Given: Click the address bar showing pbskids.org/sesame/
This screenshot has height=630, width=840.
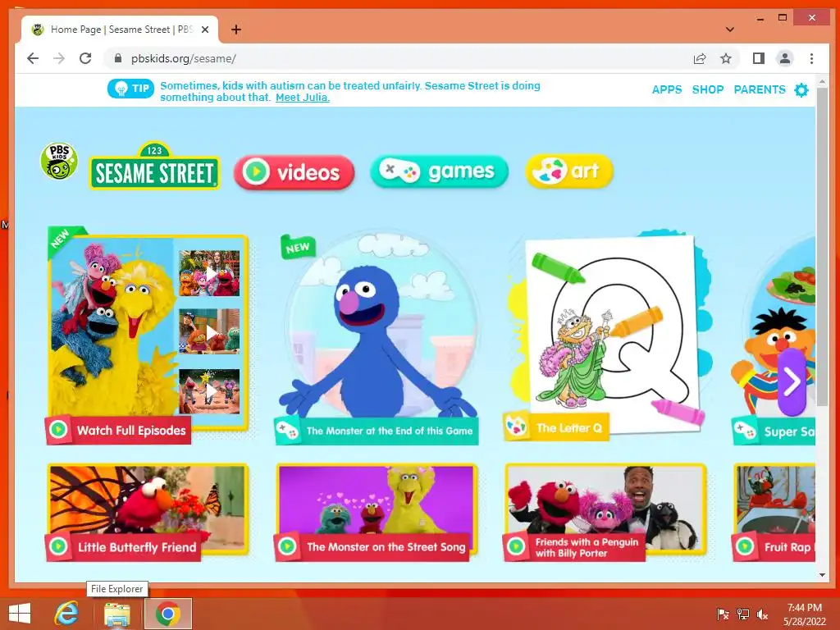Looking at the screenshot, I should tap(396, 58).
